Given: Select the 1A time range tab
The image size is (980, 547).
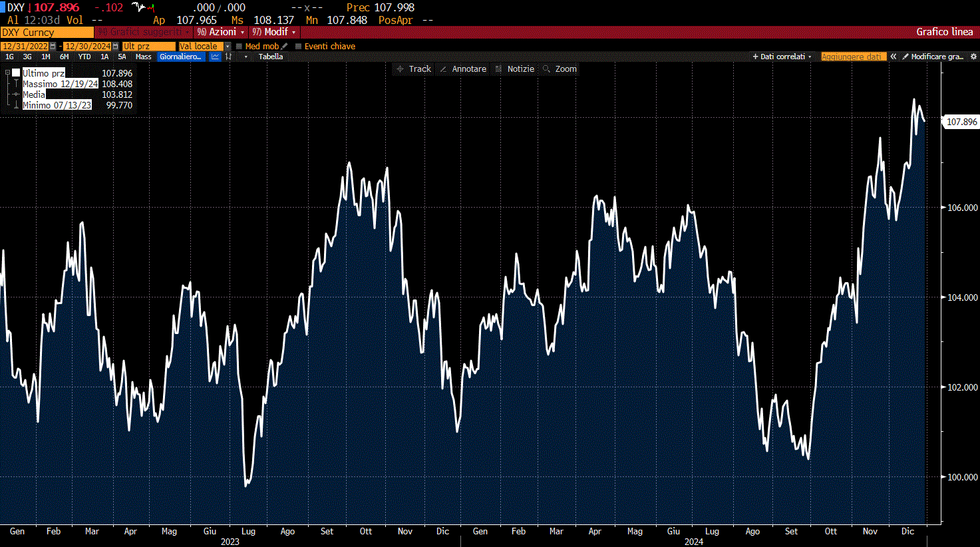Looking at the screenshot, I should [x=104, y=57].
